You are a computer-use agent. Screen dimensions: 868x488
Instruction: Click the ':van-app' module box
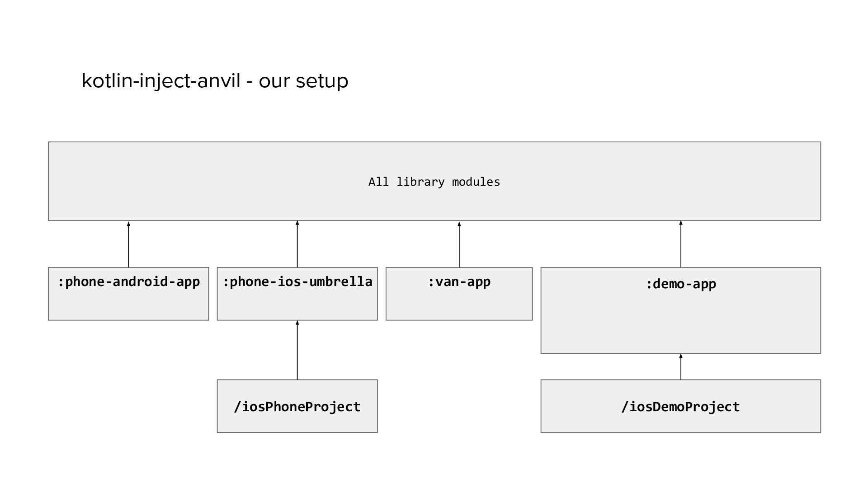[x=459, y=304]
